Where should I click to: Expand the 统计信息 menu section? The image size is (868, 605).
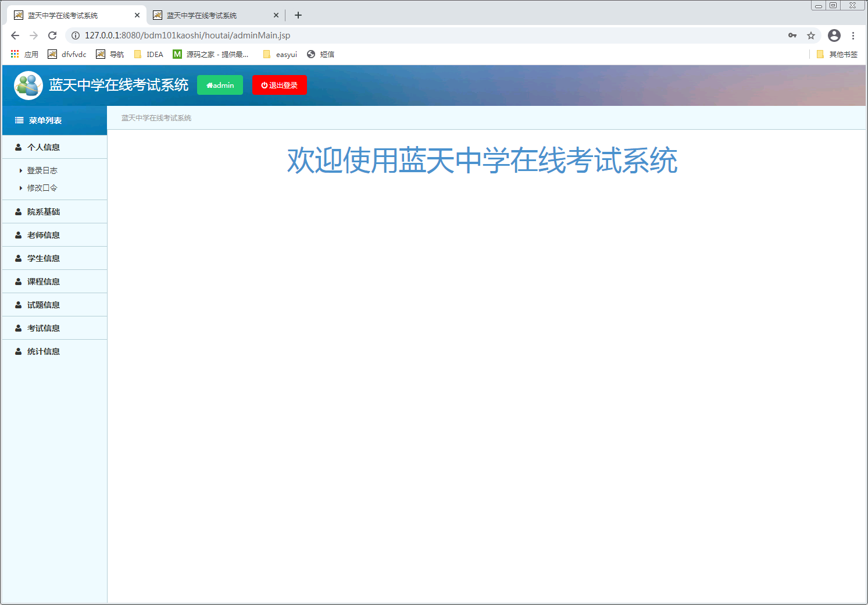pos(55,351)
